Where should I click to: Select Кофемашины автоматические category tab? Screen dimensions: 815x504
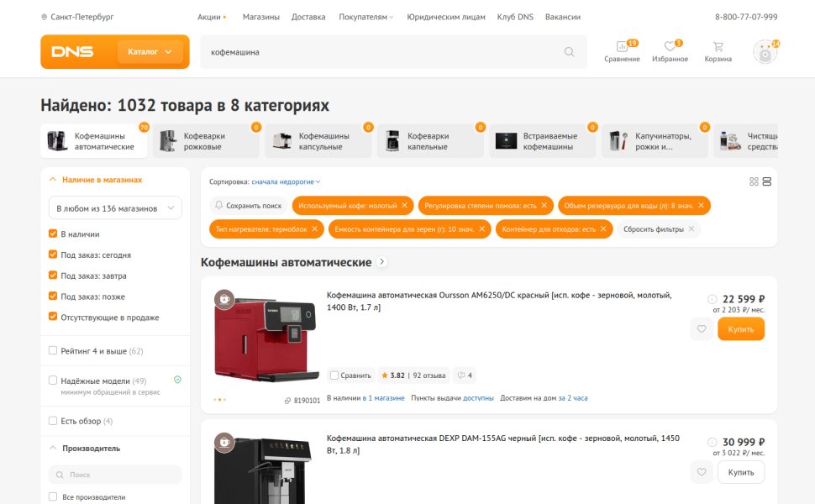tap(94, 141)
